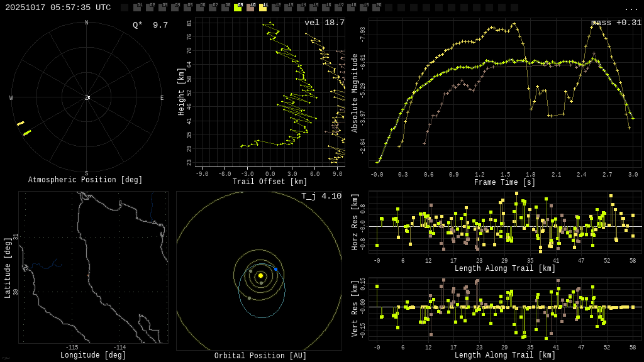Click the Zr zenith marker in polar plot
Image resolution: width=644 pixels, height=362 pixels.
(87, 98)
